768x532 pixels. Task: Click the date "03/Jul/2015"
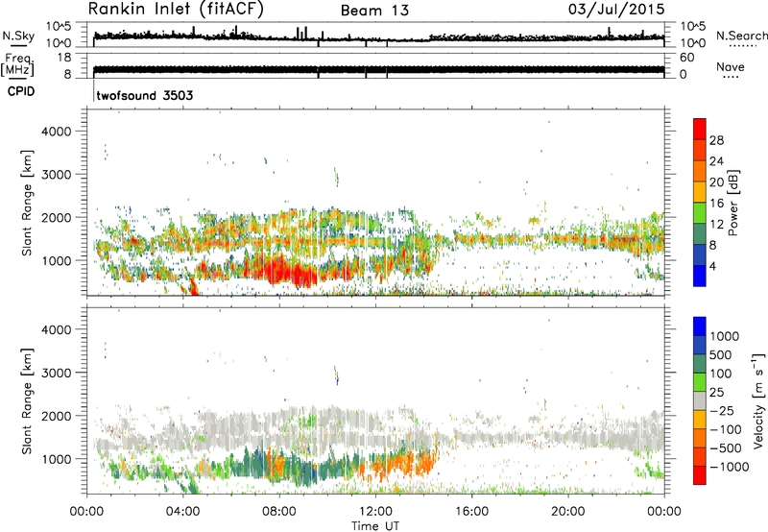616,9
